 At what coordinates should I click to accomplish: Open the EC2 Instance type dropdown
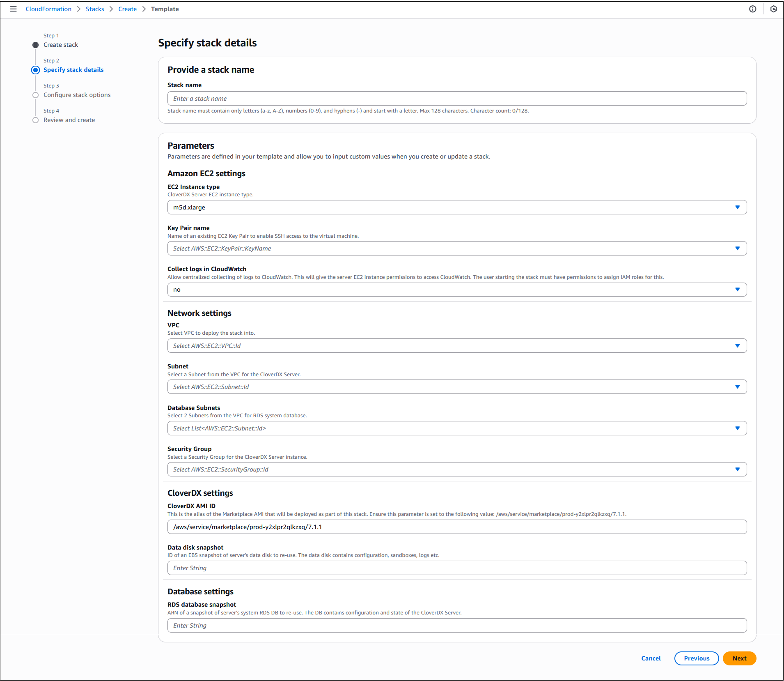[x=738, y=207]
